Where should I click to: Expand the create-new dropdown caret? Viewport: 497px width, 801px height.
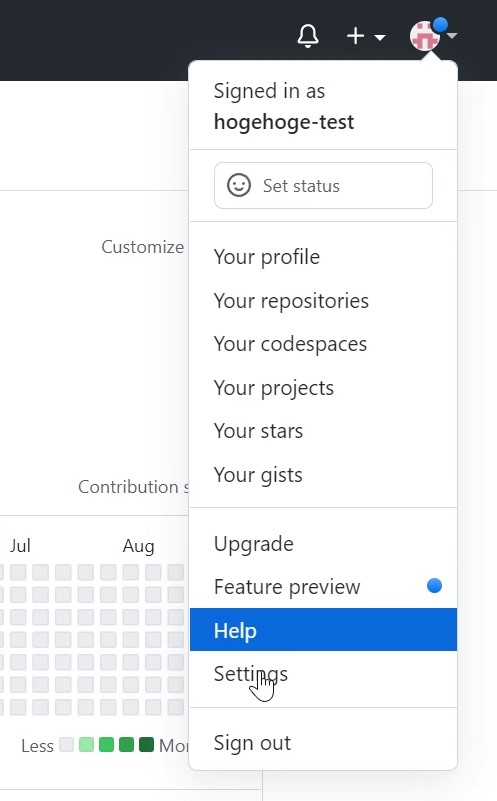(x=380, y=37)
